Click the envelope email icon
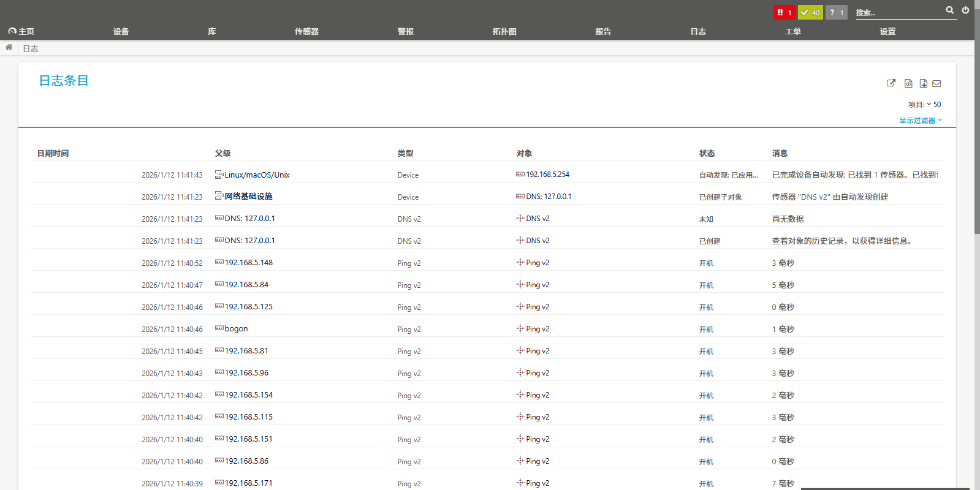This screenshot has width=980, height=490. [x=936, y=83]
